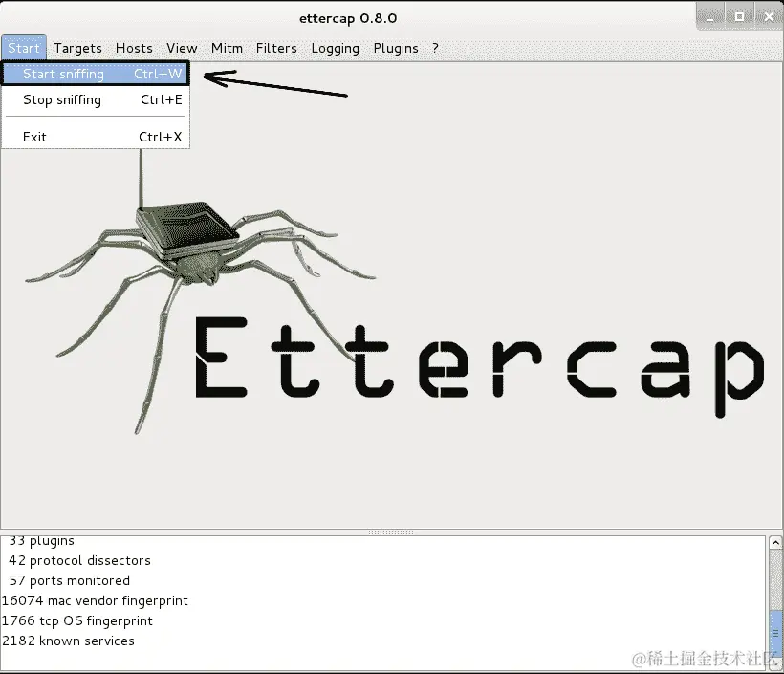The image size is (784, 674).
Task: Open the Targets menu
Action: [x=77, y=48]
